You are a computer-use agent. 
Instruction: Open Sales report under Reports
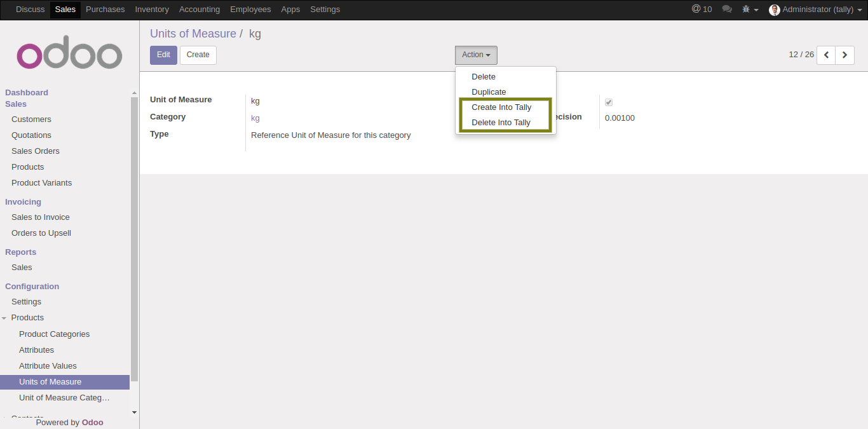click(22, 268)
